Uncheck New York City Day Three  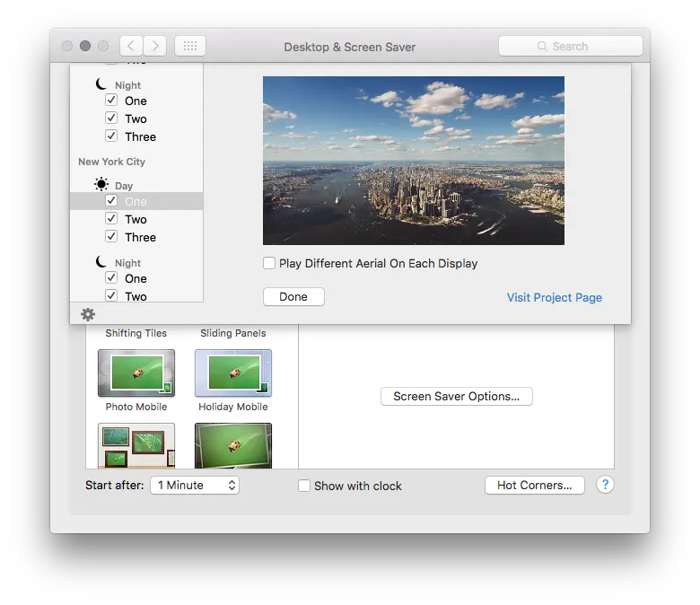111,236
